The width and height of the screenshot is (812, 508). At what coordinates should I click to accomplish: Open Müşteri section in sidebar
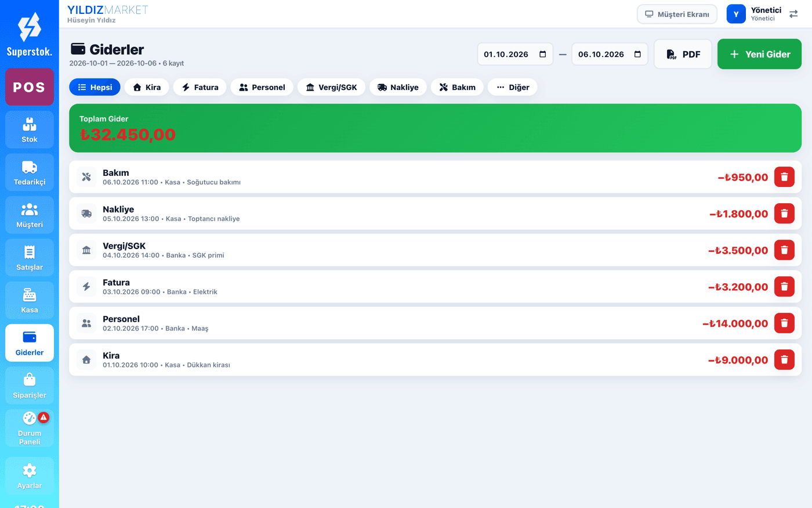click(x=30, y=215)
